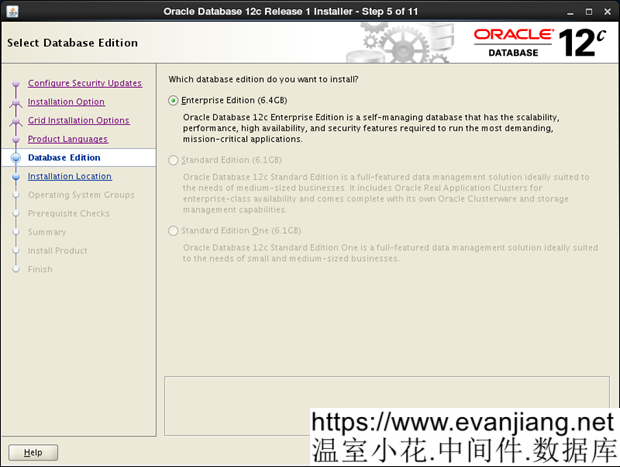Return to Grid Installation Options step
620x467 pixels.
point(78,120)
